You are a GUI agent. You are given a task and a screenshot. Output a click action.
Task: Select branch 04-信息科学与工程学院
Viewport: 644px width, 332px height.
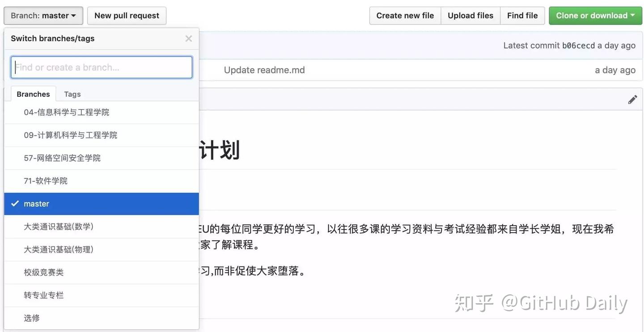tap(102, 112)
